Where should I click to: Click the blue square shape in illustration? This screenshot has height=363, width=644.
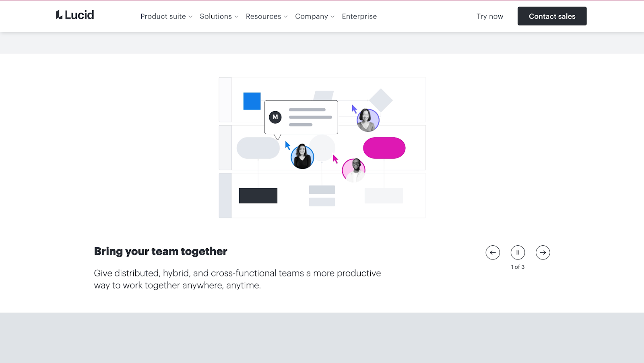[x=252, y=101]
